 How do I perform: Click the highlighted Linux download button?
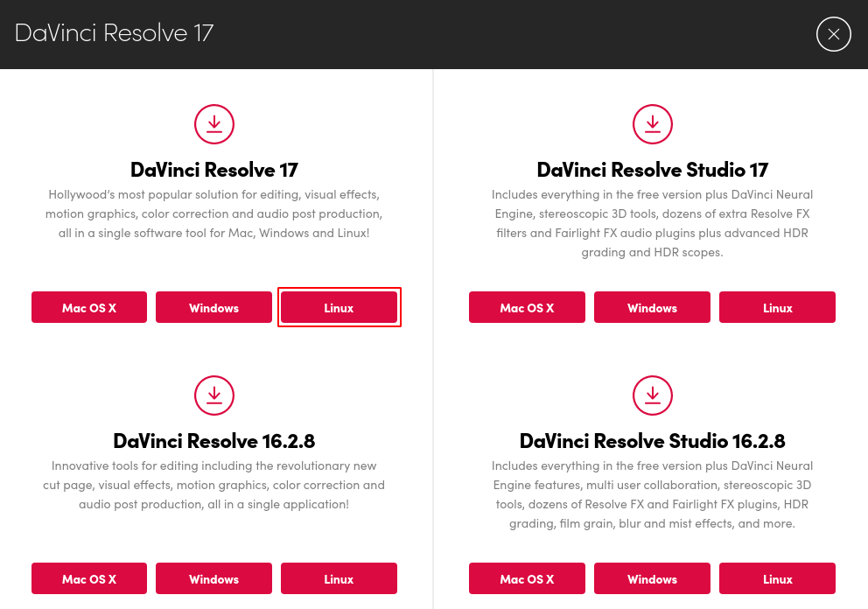pyautogui.click(x=339, y=307)
